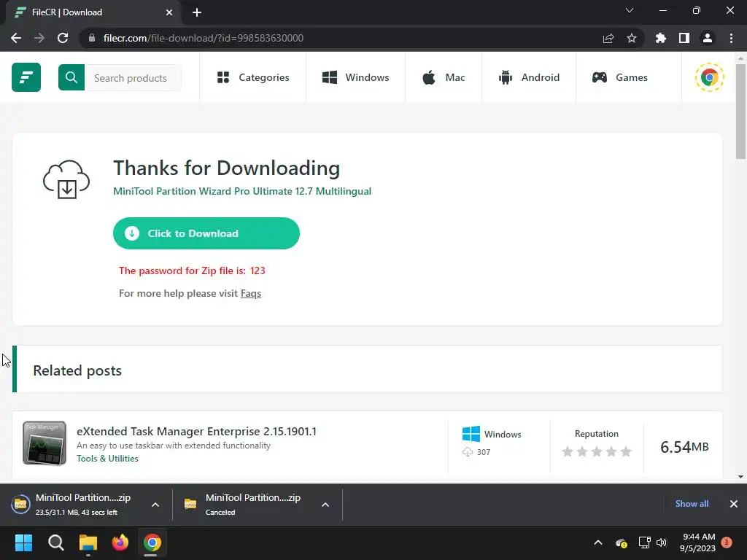This screenshot has width=747, height=560.
Task: Launch Firefox from taskbar
Action: [120, 542]
